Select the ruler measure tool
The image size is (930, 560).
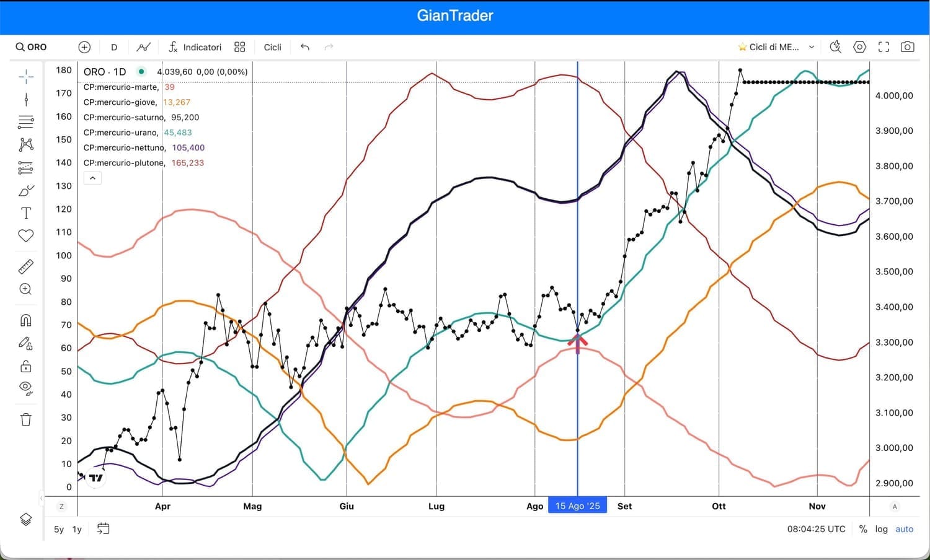26,266
